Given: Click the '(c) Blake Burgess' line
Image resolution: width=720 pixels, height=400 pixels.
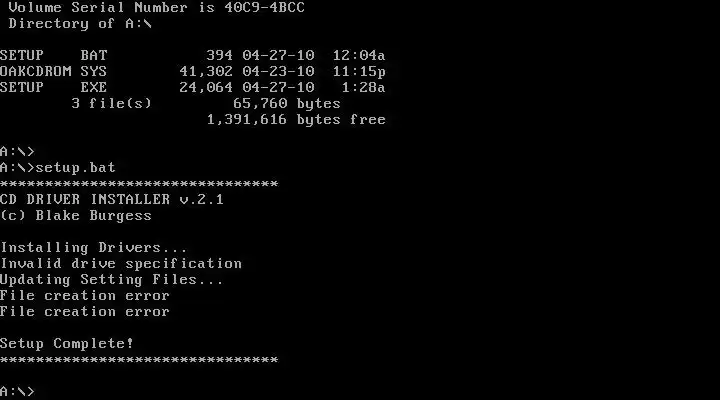Looking at the screenshot, I should [x=76, y=216].
